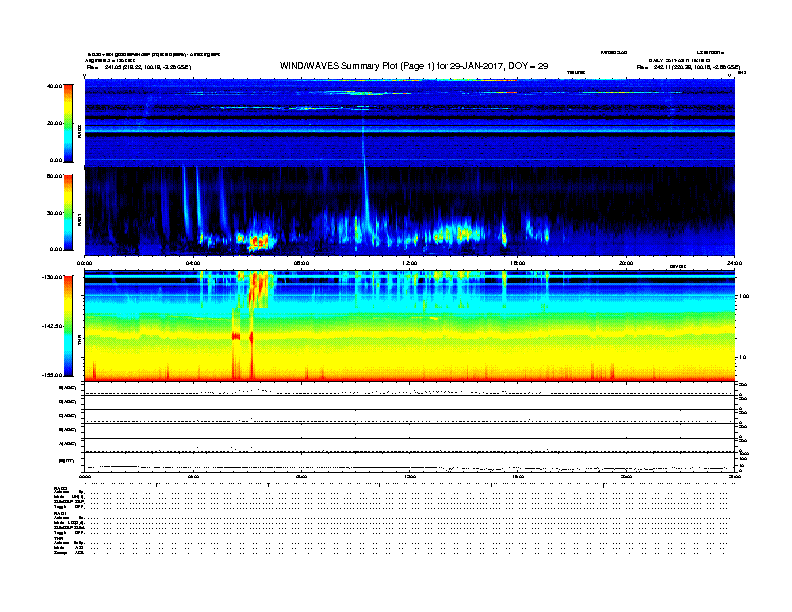This screenshot has width=792, height=612.
Task: Click the 24:00 tick label under RAD1 spectrogram
Action: pos(734,263)
